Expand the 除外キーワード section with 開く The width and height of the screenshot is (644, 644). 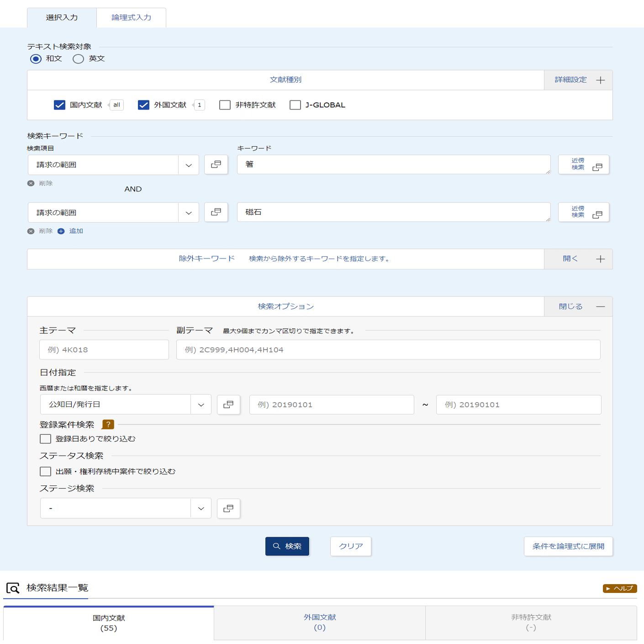coord(570,259)
